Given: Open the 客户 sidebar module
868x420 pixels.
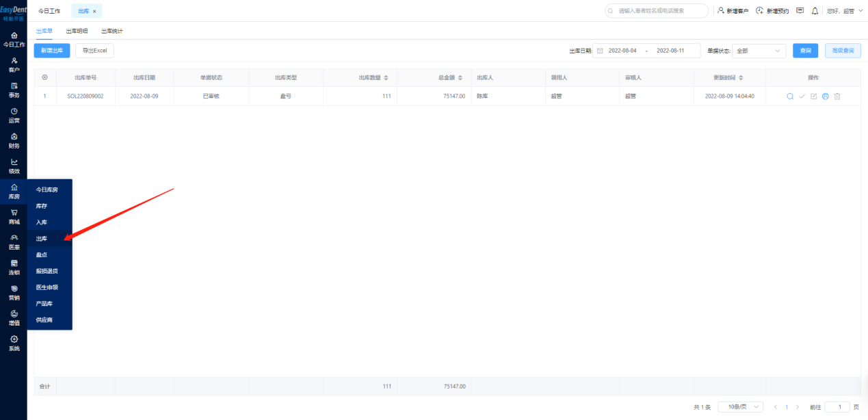Looking at the screenshot, I should pos(14,65).
